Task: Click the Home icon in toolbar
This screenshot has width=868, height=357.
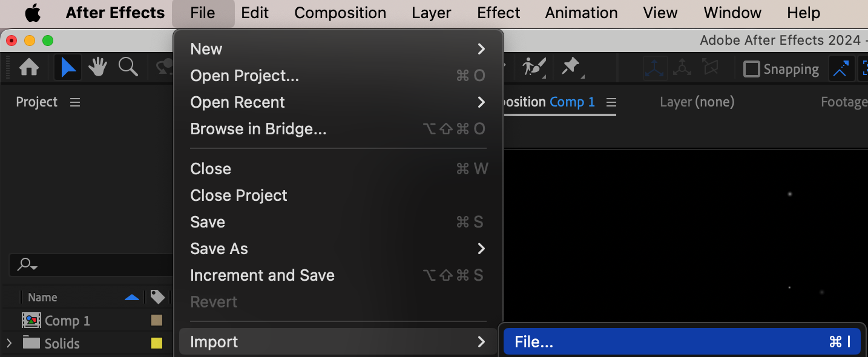Action: coord(29,67)
